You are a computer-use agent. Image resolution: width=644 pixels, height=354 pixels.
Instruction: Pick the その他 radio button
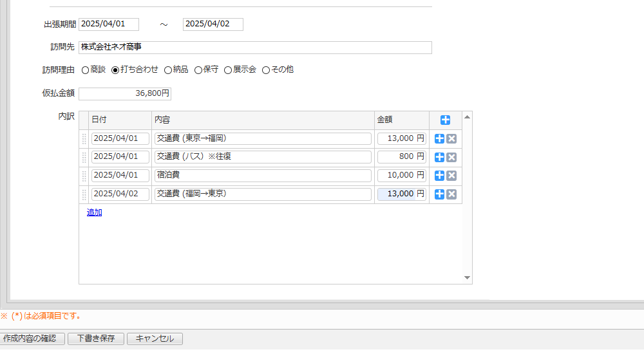click(x=266, y=70)
